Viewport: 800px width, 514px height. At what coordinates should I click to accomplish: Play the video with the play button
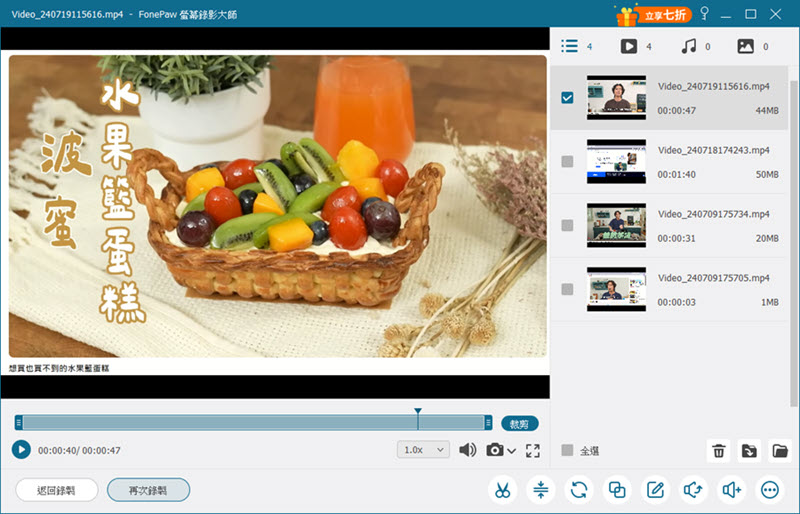click(x=21, y=450)
